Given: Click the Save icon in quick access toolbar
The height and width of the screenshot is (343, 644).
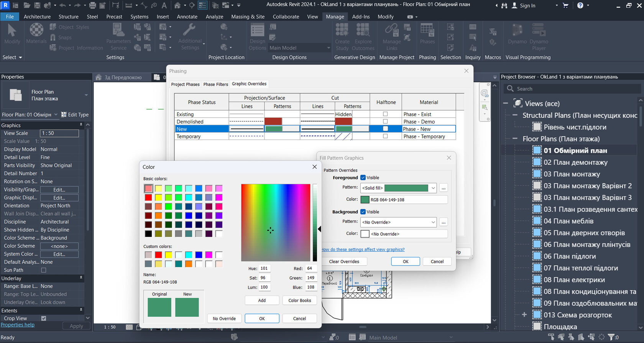Looking at the screenshot, I should (37, 5).
